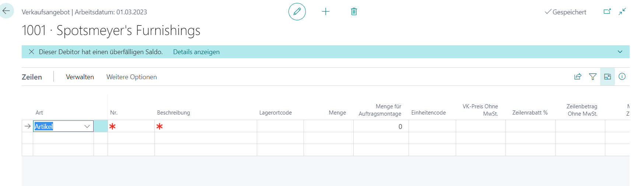Open Details anzeigen link
This screenshot has height=186, width=644.
(196, 52)
